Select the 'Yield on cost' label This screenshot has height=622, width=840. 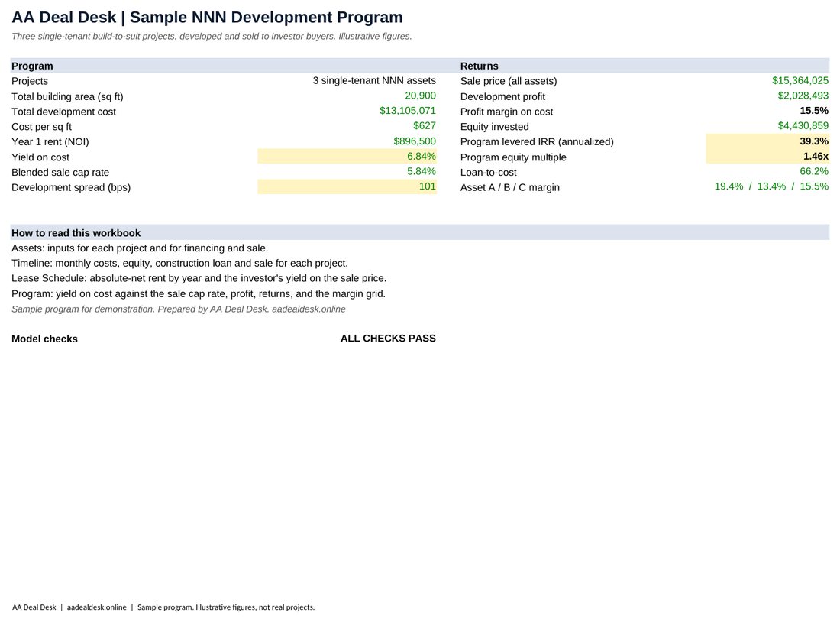pos(40,157)
